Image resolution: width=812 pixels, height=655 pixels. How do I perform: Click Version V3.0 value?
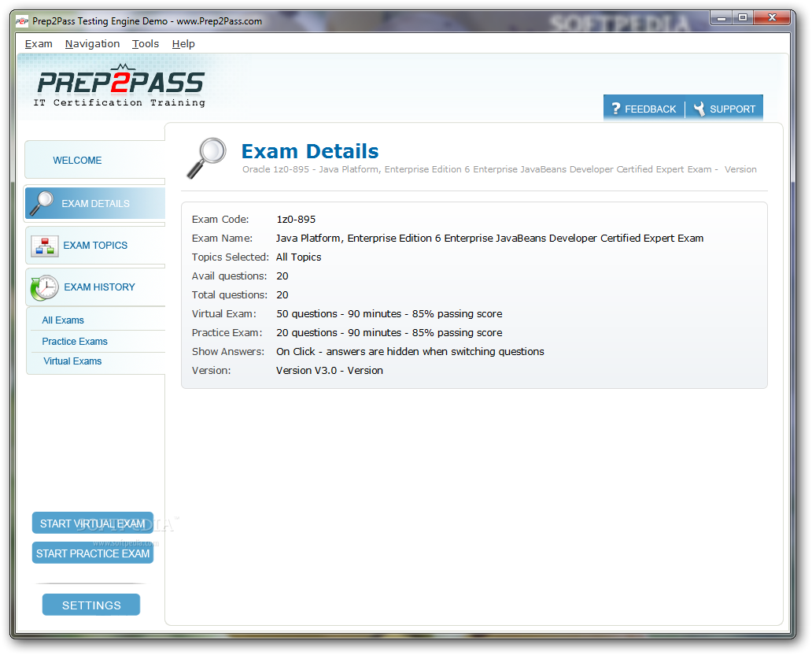330,371
